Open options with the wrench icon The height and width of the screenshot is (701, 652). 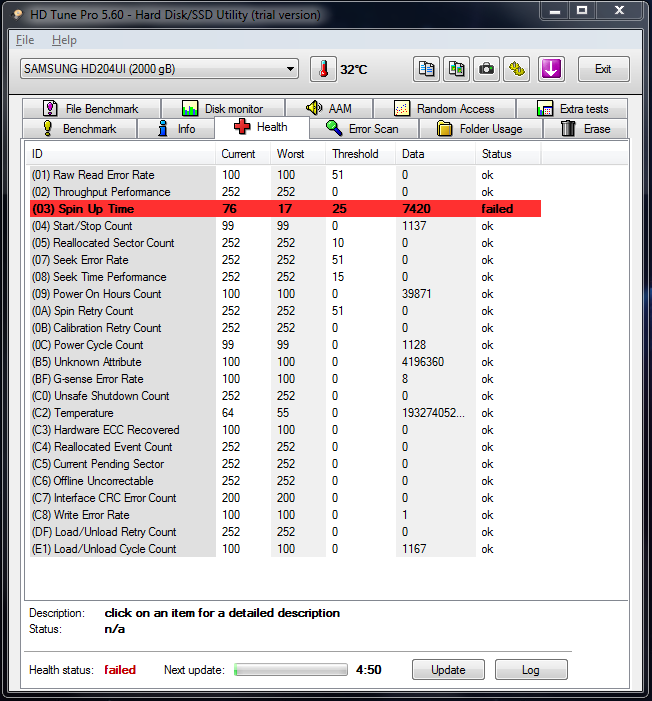click(516, 69)
